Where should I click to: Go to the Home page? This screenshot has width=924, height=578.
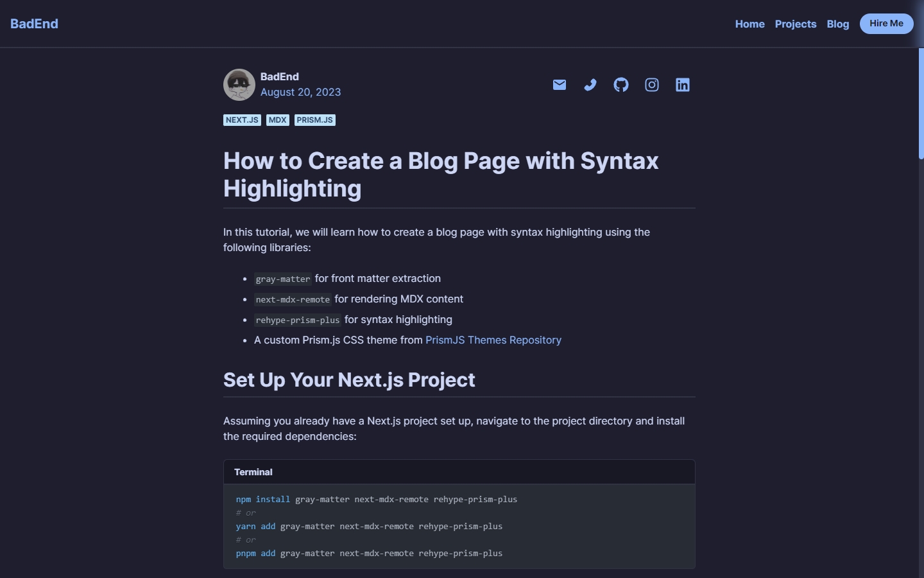coord(749,24)
